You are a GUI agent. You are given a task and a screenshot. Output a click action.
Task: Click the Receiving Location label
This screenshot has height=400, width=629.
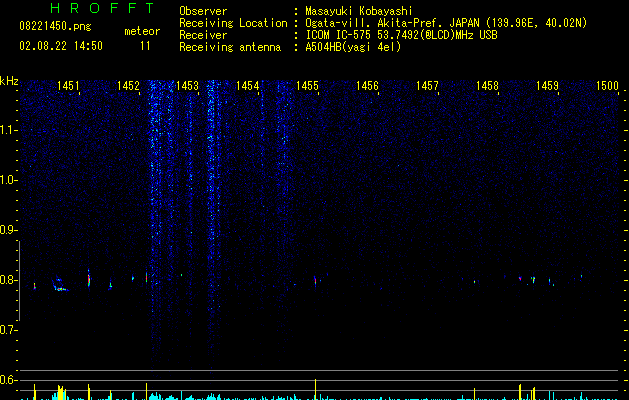[233, 23]
